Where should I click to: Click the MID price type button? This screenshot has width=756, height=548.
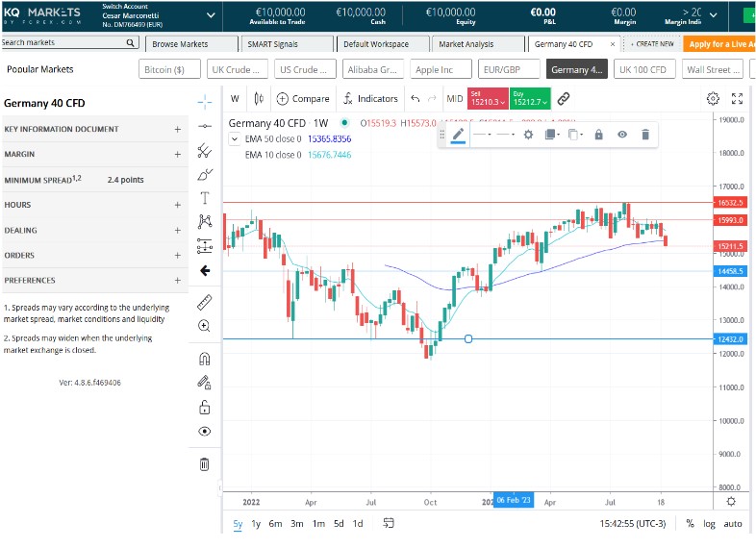(455, 99)
